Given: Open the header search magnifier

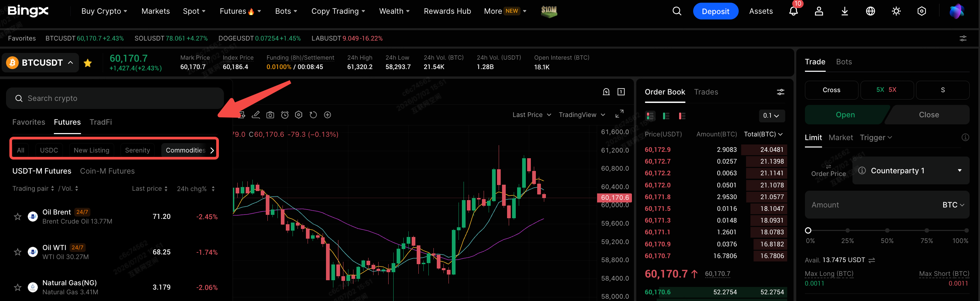Looking at the screenshot, I should pos(677,11).
